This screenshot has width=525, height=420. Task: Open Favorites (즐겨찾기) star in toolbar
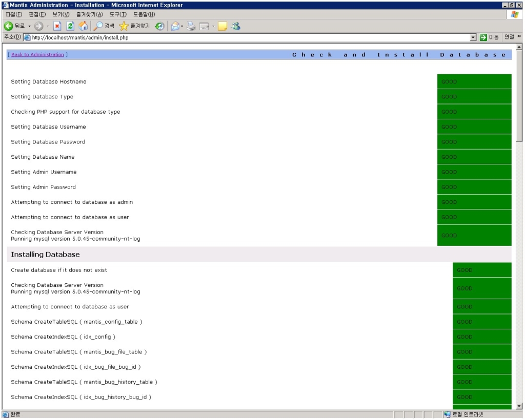[x=124, y=26]
